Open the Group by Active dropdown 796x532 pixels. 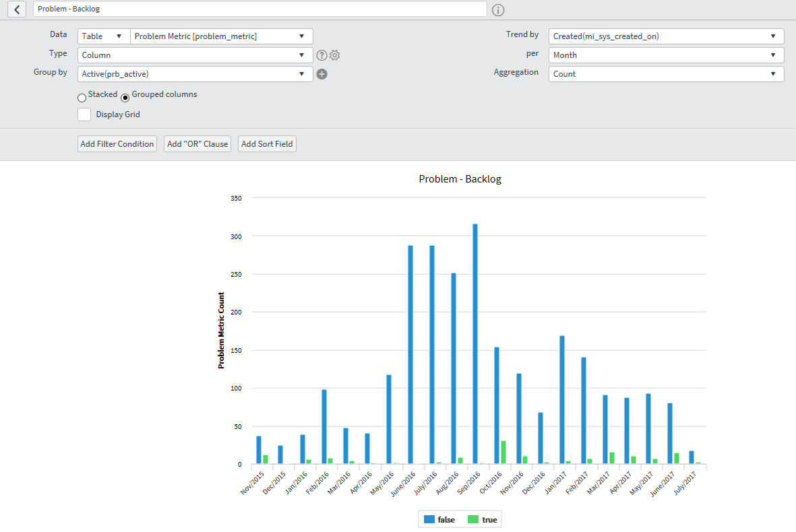195,74
